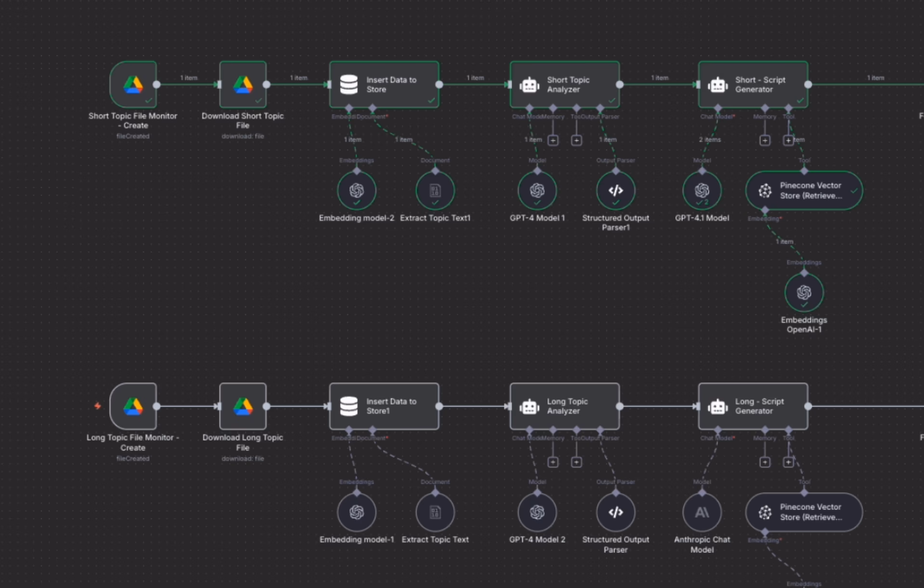Select the Long Topic File Monitor Google Drive node
The height and width of the screenshot is (588, 924).
click(x=133, y=406)
